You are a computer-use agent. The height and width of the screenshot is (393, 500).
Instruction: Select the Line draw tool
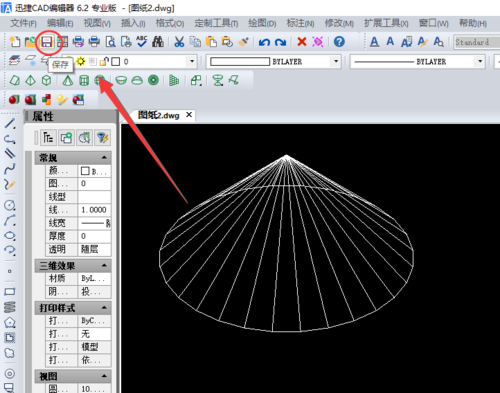10,123
